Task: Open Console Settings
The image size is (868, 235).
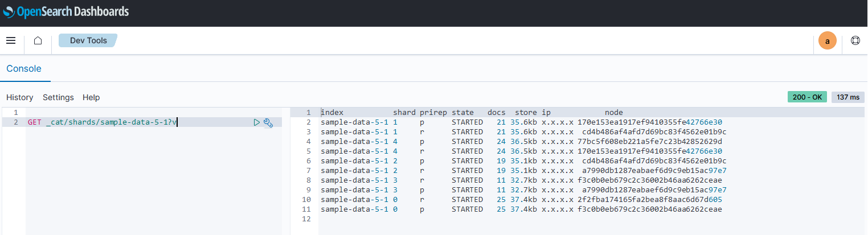Action: [x=58, y=97]
